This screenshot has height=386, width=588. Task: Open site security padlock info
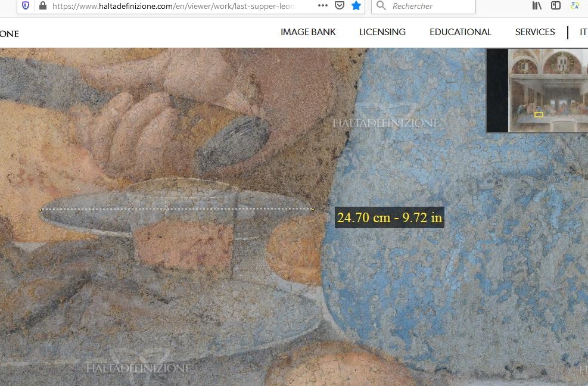point(42,6)
